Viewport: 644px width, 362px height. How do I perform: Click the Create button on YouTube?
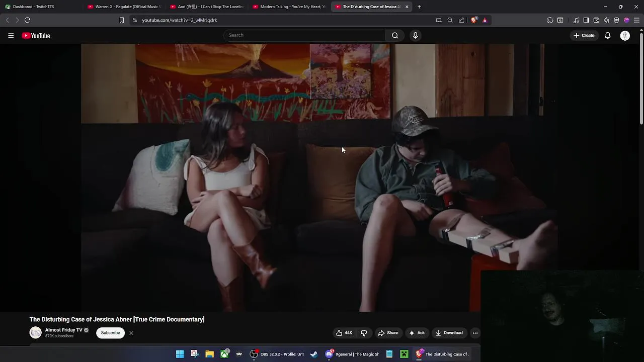pos(584,35)
